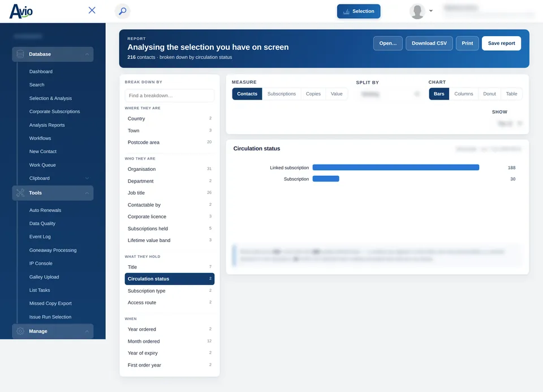Click the Manage gear icon
The height and width of the screenshot is (392, 543).
tap(20, 331)
